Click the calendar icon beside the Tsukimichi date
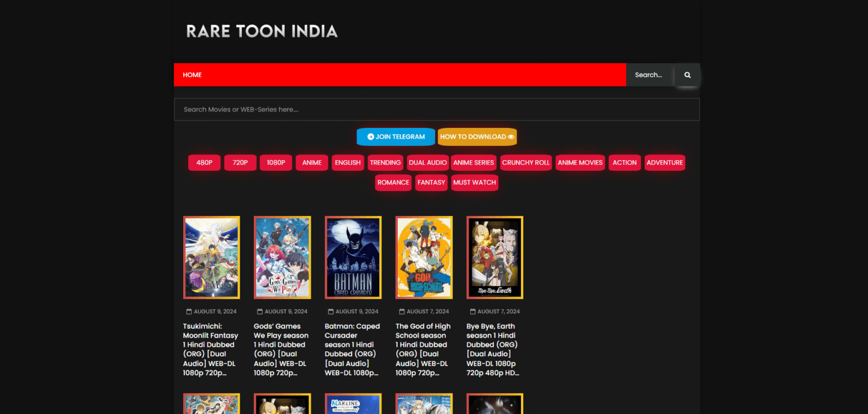Screen dimensions: 868x414 (188, 311)
